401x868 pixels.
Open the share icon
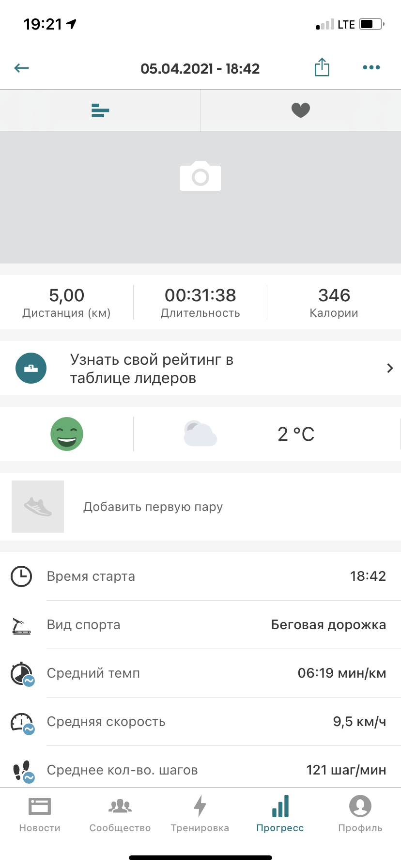click(322, 67)
